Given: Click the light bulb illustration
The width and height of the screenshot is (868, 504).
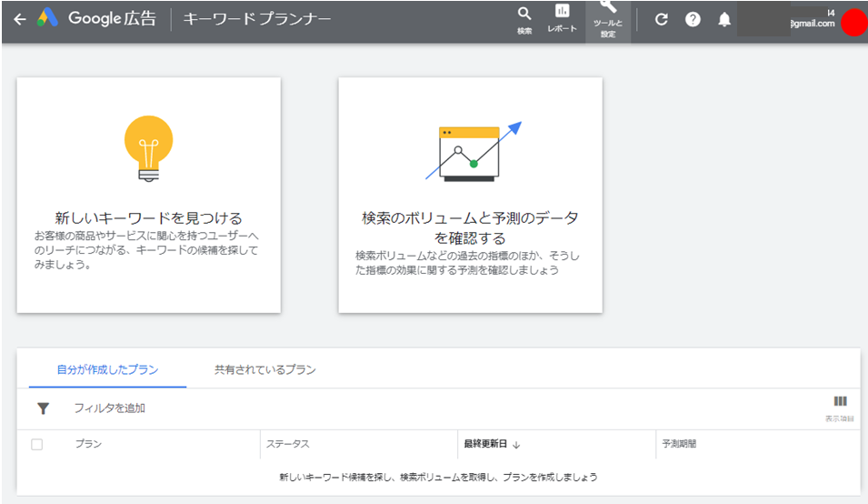Looking at the screenshot, I should [x=148, y=148].
